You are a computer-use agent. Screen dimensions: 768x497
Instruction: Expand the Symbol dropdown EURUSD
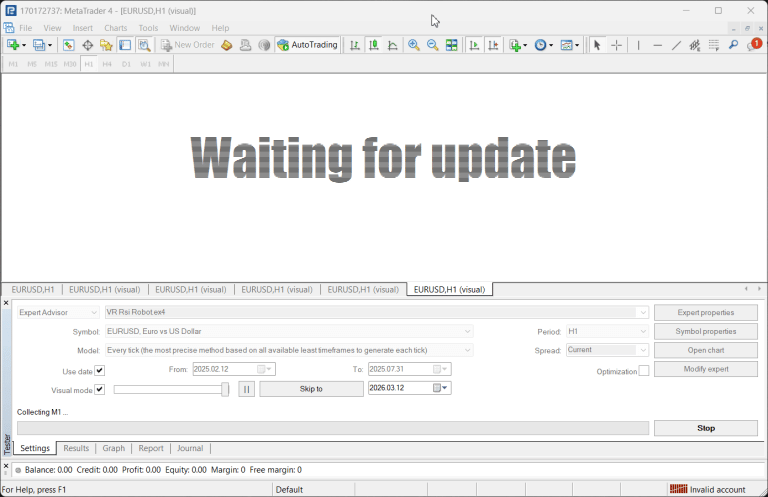tap(289, 331)
